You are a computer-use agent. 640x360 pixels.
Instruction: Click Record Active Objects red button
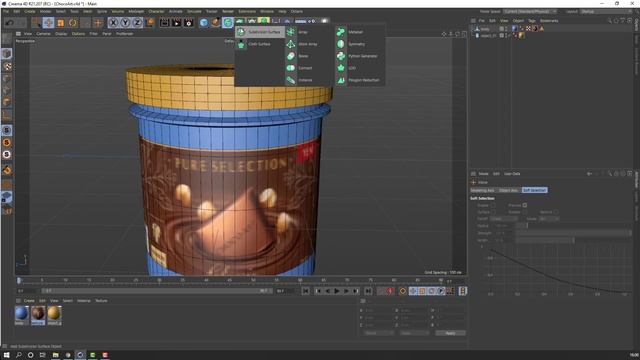(390, 291)
